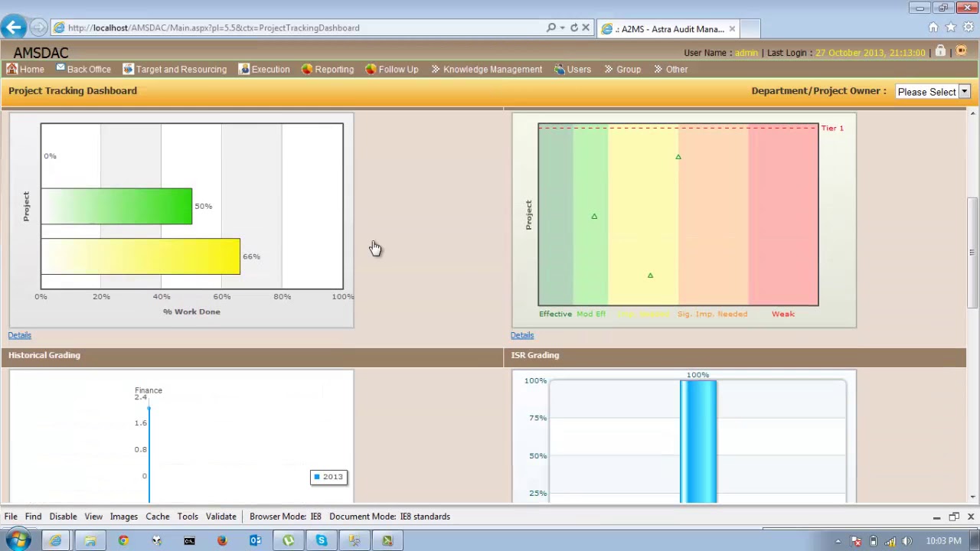Image resolution: width=980 pixels, height=551 pixels.
Task: Open the Reporting menu
Action: (x=328, y=69)
